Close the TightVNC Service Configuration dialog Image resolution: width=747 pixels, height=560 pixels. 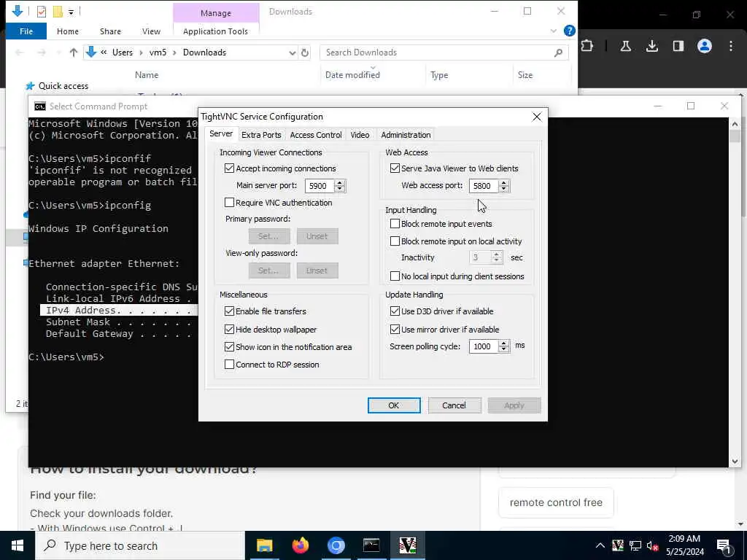click(x=536, y=117)
